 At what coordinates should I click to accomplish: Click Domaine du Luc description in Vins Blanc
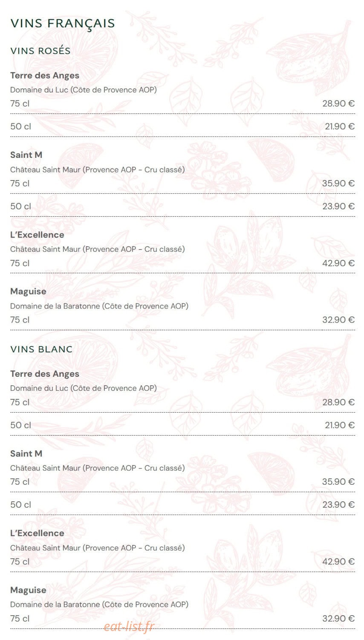[x=84, y=388]
